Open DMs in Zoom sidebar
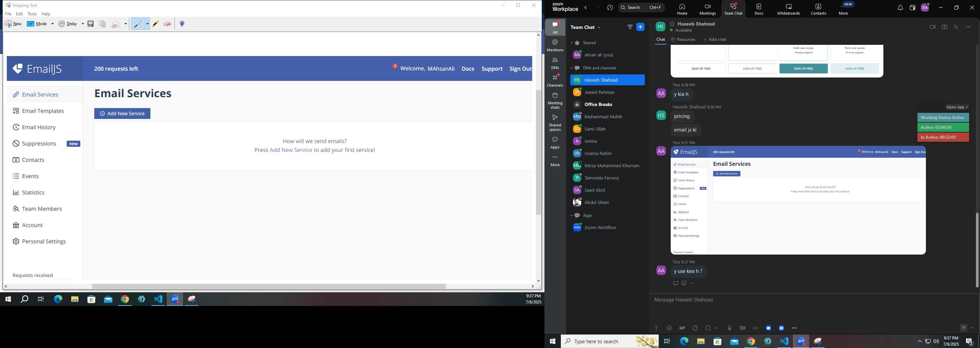 pos(555,63)
